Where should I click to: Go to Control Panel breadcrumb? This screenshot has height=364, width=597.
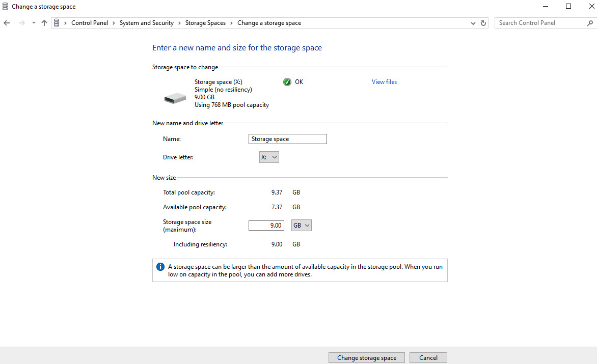point(90,23)
